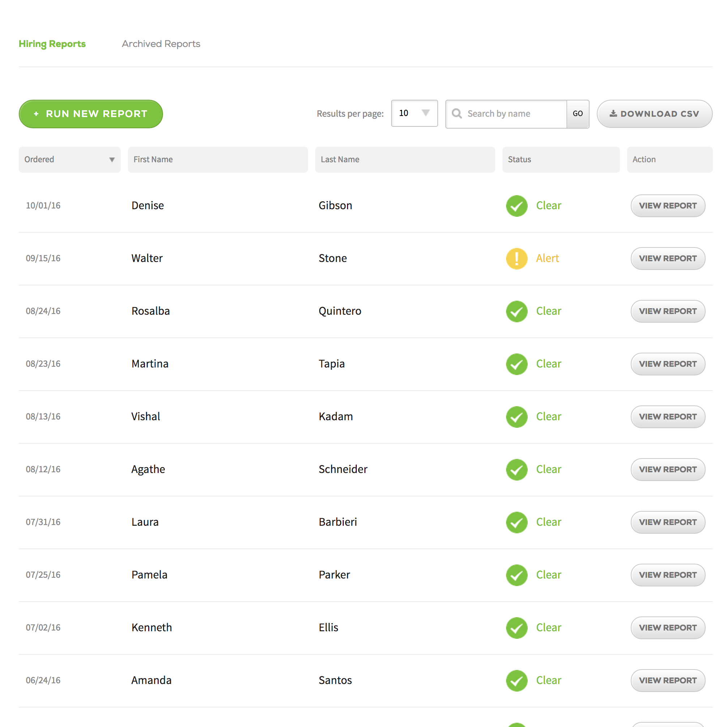Image resolution: width=728 pixels, height=727 pixels.
Task: Click the Clear label next to Agathe Schneider
Action: click(549, 469)
